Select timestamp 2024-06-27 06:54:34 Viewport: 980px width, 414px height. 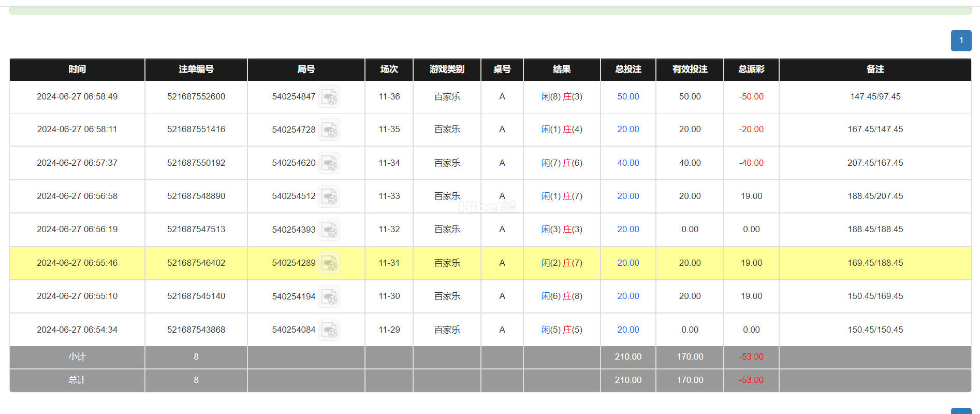click(x=77, y=330)
